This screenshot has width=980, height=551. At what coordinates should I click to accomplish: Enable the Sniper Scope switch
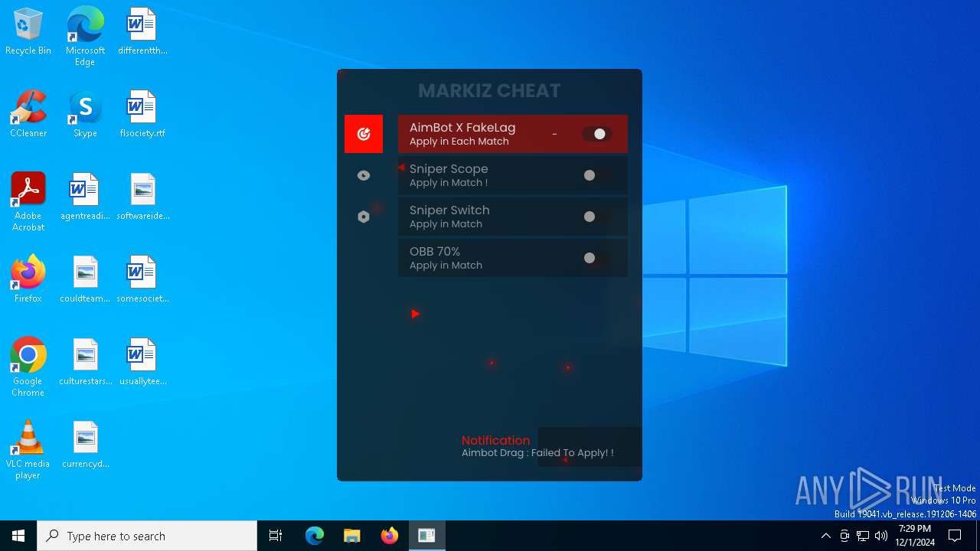pos(596,175)
